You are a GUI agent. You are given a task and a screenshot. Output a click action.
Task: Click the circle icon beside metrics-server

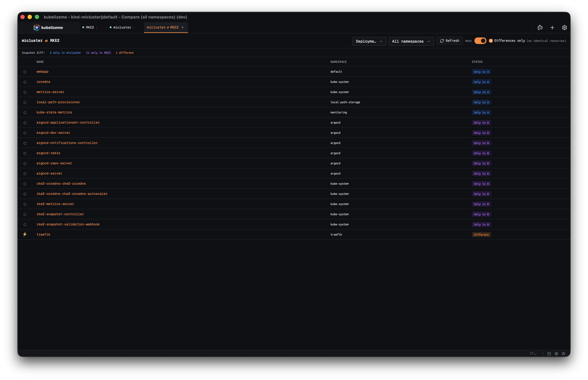point(25,92)
